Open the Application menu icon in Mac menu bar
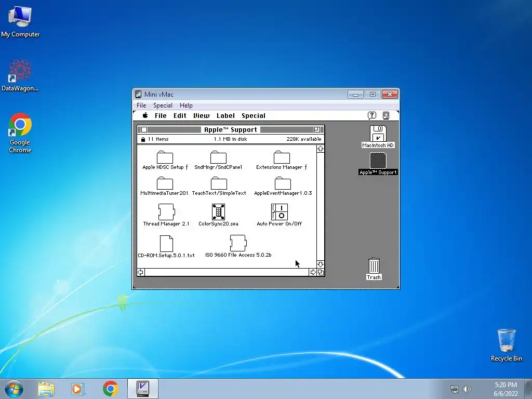This screenshot has width=532, height=399. tap(386, 116)
